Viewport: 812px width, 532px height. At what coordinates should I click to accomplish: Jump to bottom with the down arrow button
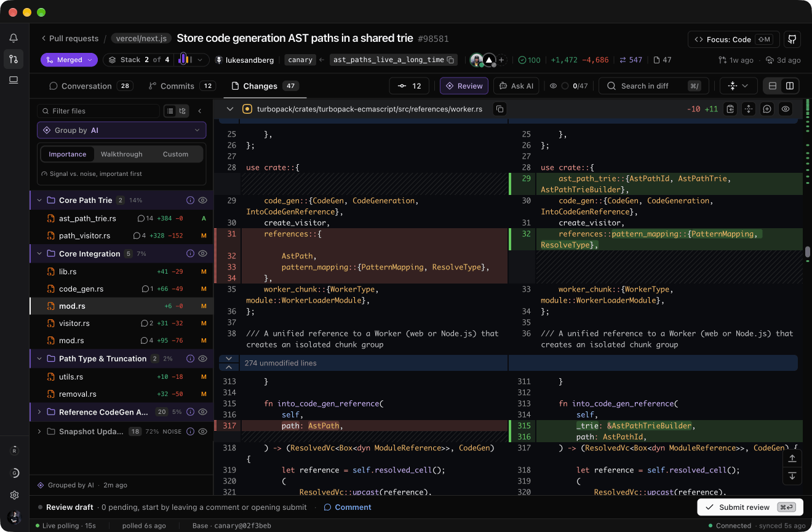[792, 476]
